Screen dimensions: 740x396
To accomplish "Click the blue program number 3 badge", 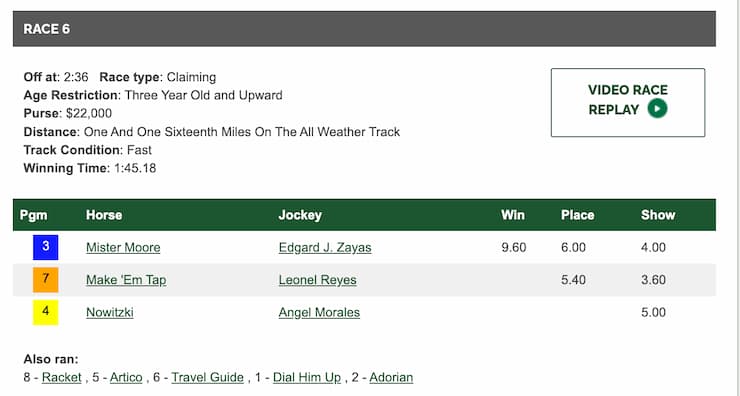I will pyautogui.click(x=45, y=247).
